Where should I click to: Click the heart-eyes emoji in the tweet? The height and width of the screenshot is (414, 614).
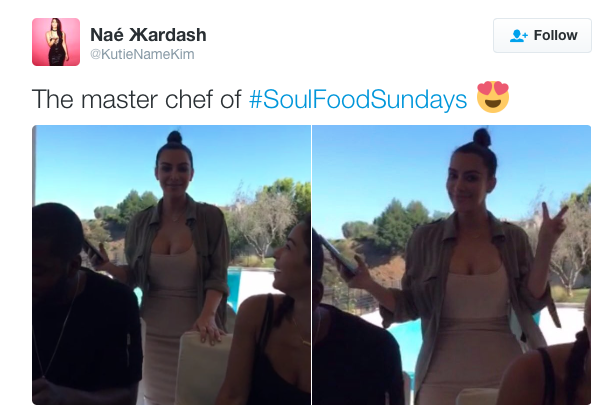493,97
